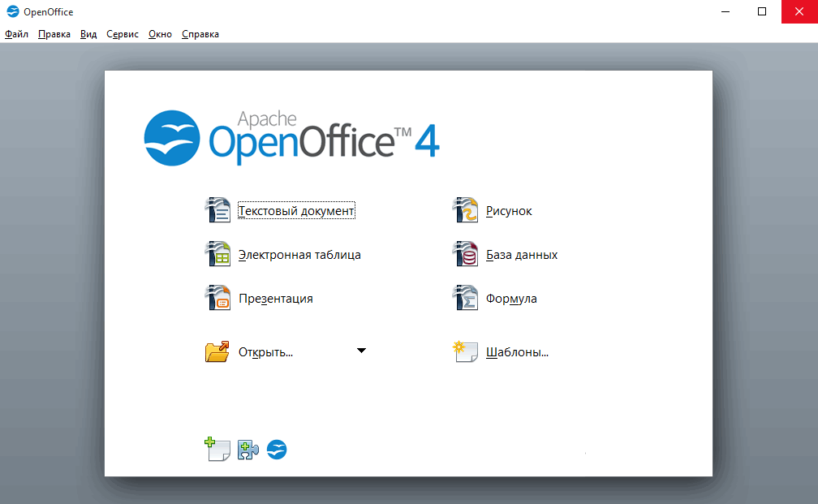Create a new Текстовый документ
Viewport: 818px width, 504px height.
tap(296, 211)
